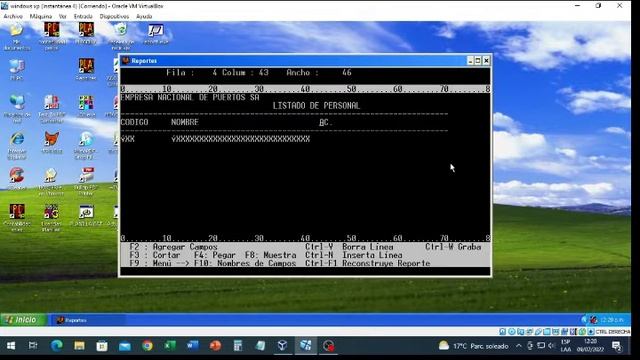Viewport: 640px width, 360px height.
Task: Click Ctrl-F1 Reconstruye Reporte help text
Action: (368, 264)
